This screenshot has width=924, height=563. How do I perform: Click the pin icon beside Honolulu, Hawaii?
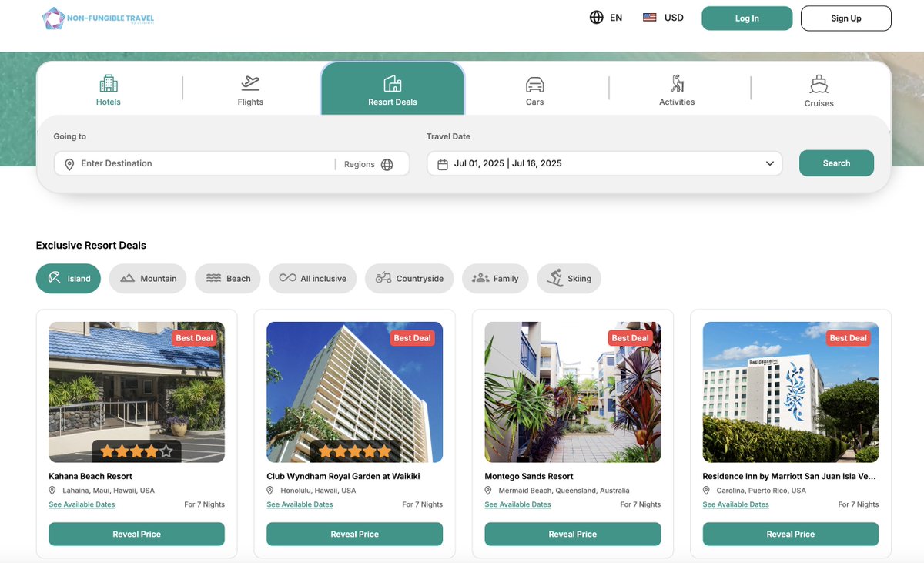(270, 491)
